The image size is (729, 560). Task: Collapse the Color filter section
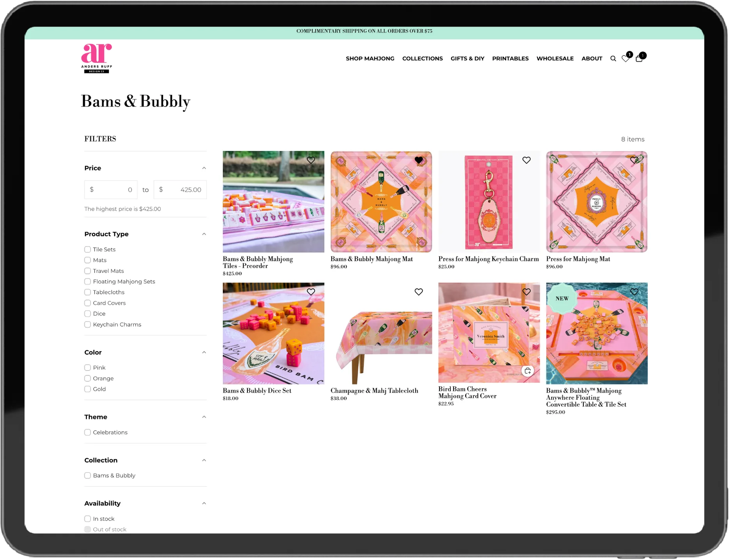(x=204, y=352)
